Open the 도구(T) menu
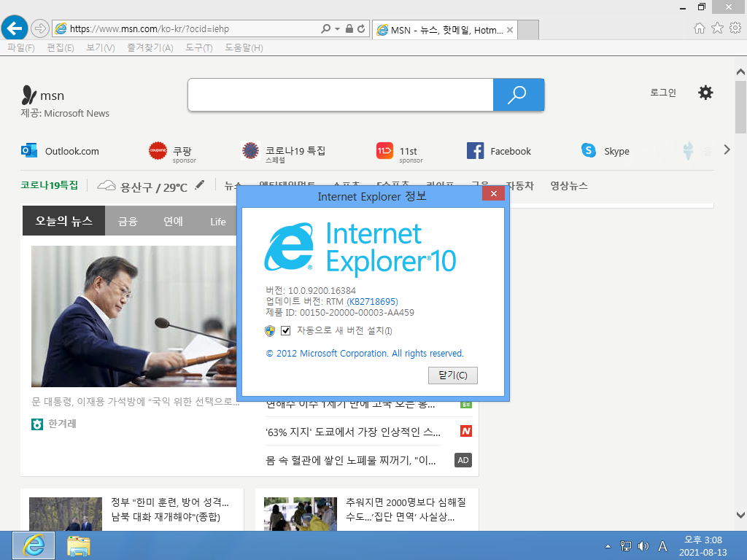 pos(199,47)
